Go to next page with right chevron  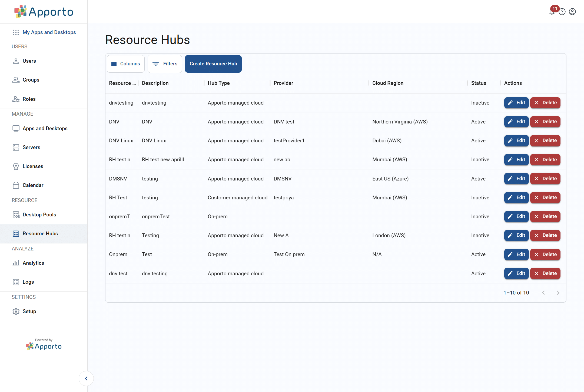[558, 293]
